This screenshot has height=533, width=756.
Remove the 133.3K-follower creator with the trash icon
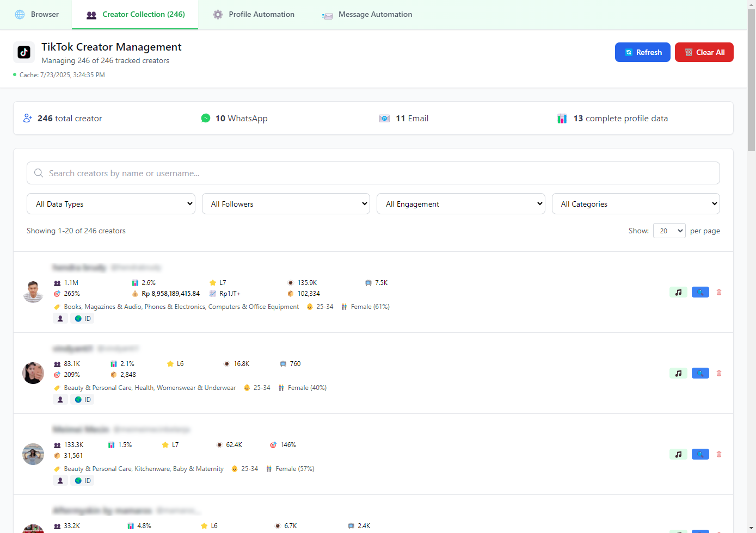(719, 454)
